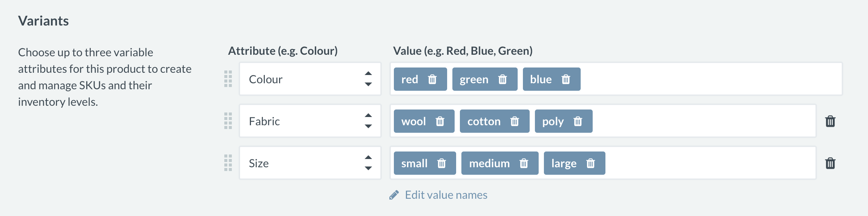Image resolution: width=868 pixels, height=216 pixels.
Task: Click the Size row drag handle
Action: coord(228,163)
